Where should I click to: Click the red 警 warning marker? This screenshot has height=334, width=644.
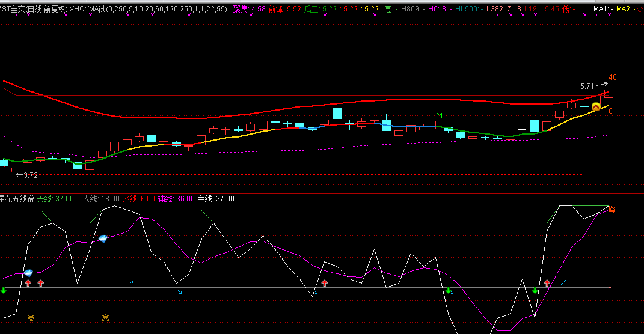612,210
